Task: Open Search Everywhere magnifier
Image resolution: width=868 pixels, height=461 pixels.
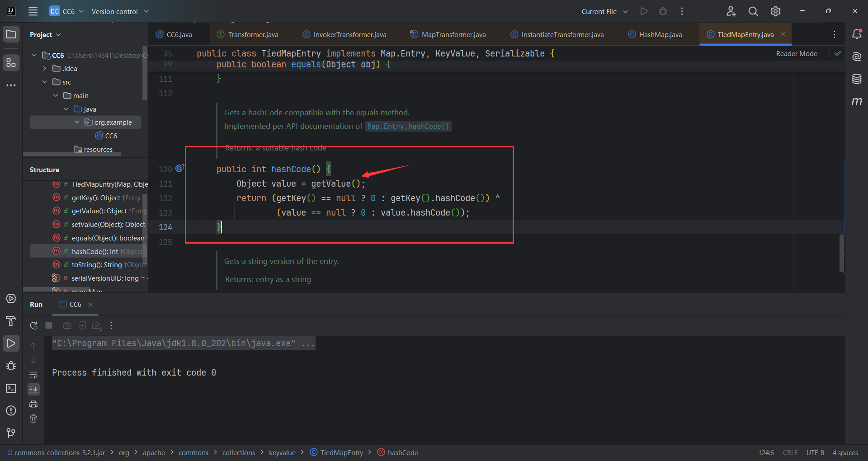Action: (753, 11)
